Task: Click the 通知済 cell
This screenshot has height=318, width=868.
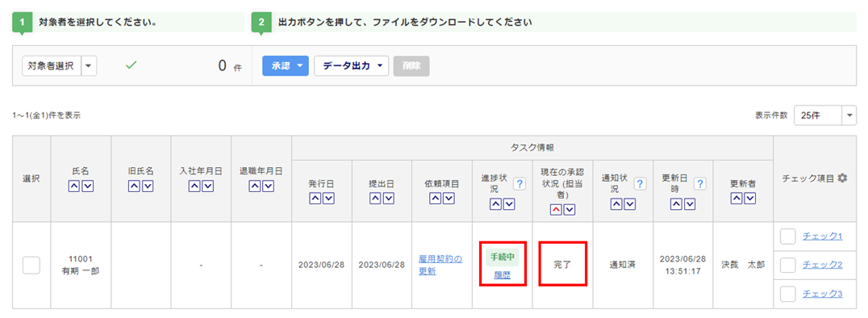Action: pos(623,265)
